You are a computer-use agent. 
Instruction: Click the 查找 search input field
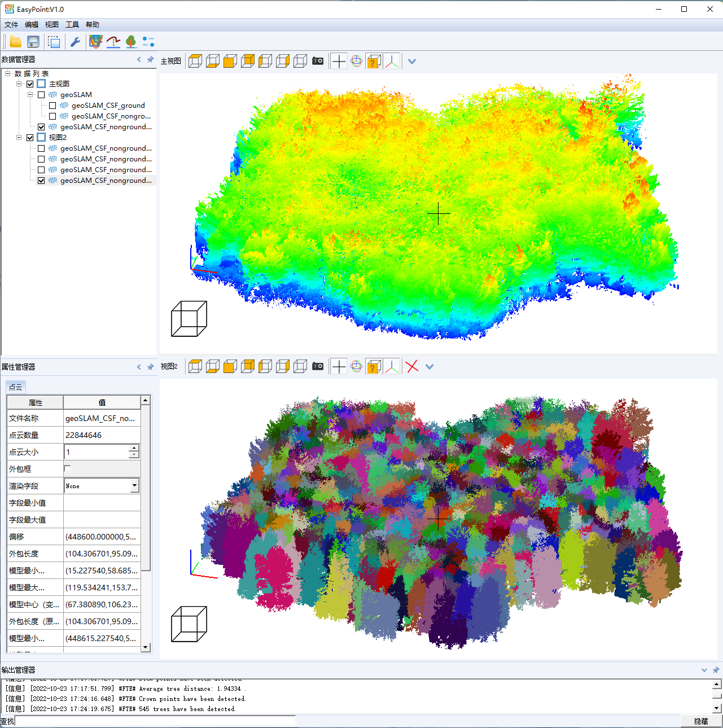point(155,721)
